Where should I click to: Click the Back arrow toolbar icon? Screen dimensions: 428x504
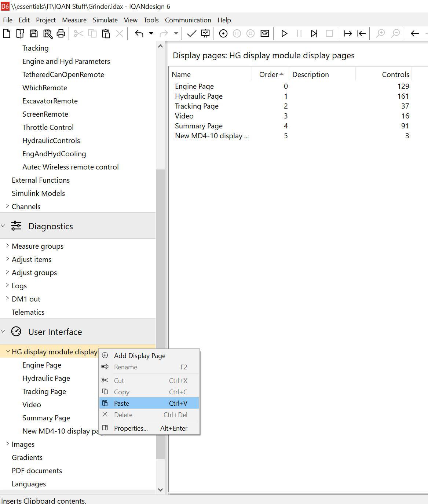coord(415,34)
